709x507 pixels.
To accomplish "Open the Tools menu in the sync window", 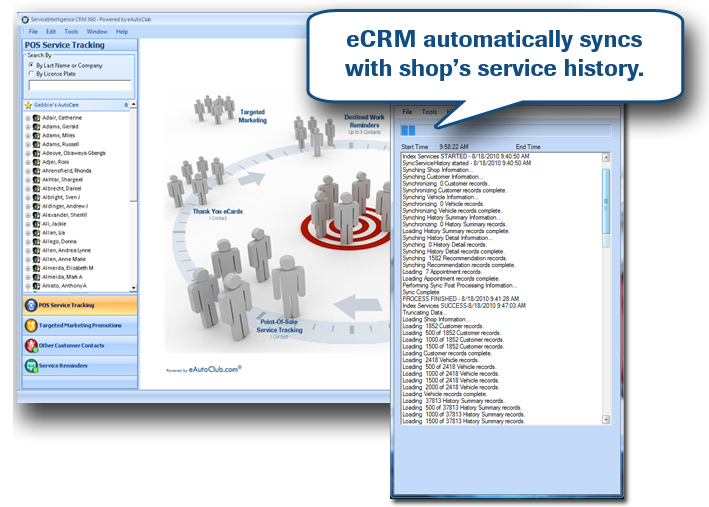I will 429,112.
